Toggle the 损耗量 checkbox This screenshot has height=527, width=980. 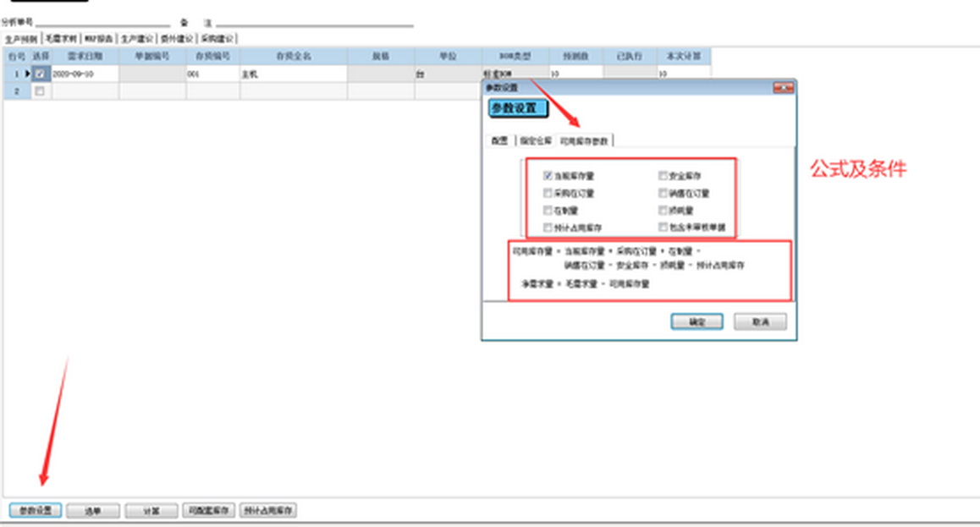pos(663,211)
